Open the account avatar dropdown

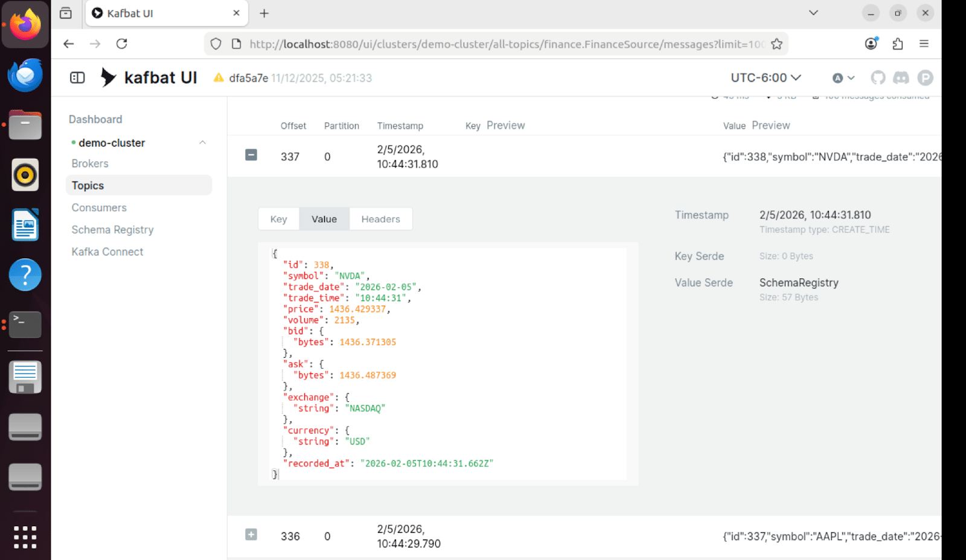coord(842,77)
